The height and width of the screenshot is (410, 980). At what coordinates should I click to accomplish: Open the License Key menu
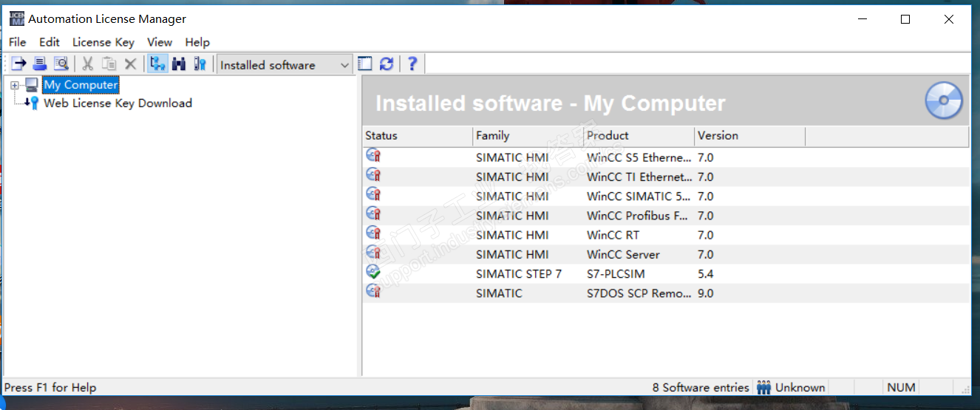(x=103, y=42)
